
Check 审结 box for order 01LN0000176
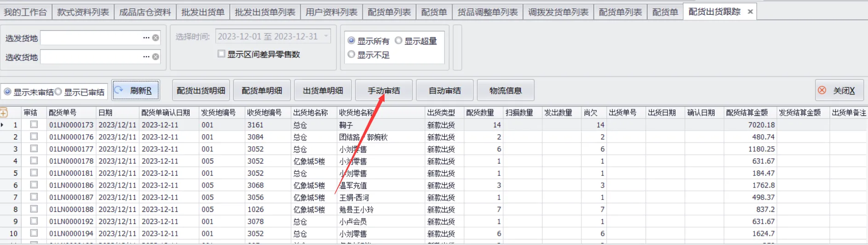[34, 137]
